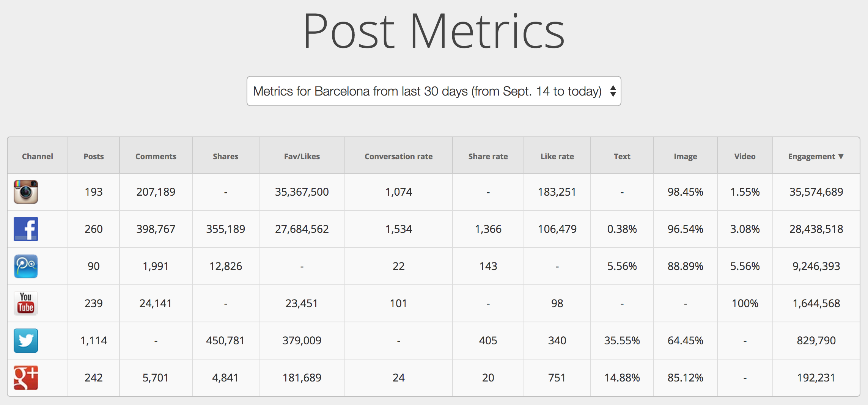Click the dropdown's up-down stepper arrows

[x=613, y=91]
